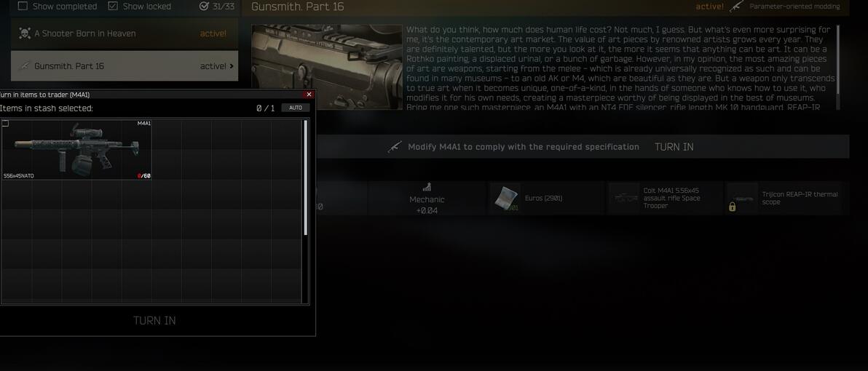868x371 pixels.
Task: Open the A Shooter Born in Heaven quest
Action: click(125, 33)
